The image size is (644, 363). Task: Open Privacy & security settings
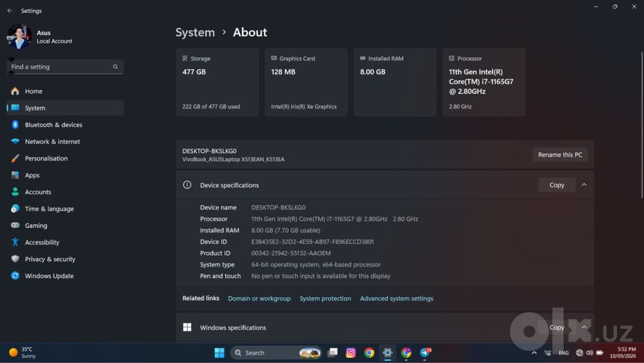[65, 259]
